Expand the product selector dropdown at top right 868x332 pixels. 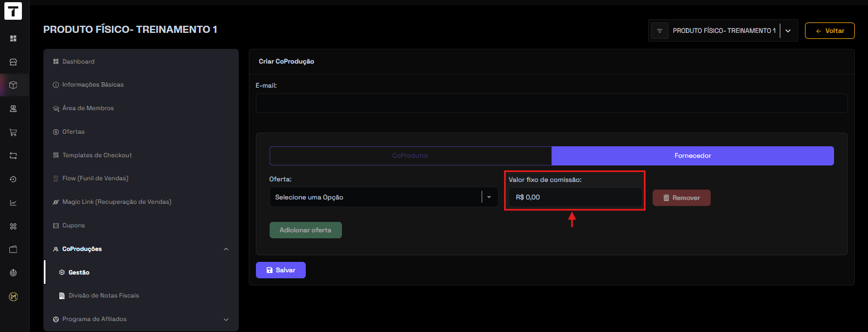tap(788, 31)
